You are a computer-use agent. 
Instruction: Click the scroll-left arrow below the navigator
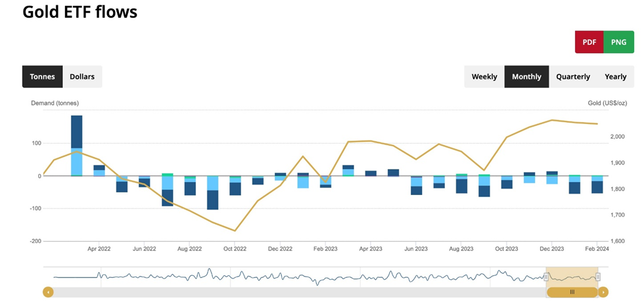coord(48,292)
